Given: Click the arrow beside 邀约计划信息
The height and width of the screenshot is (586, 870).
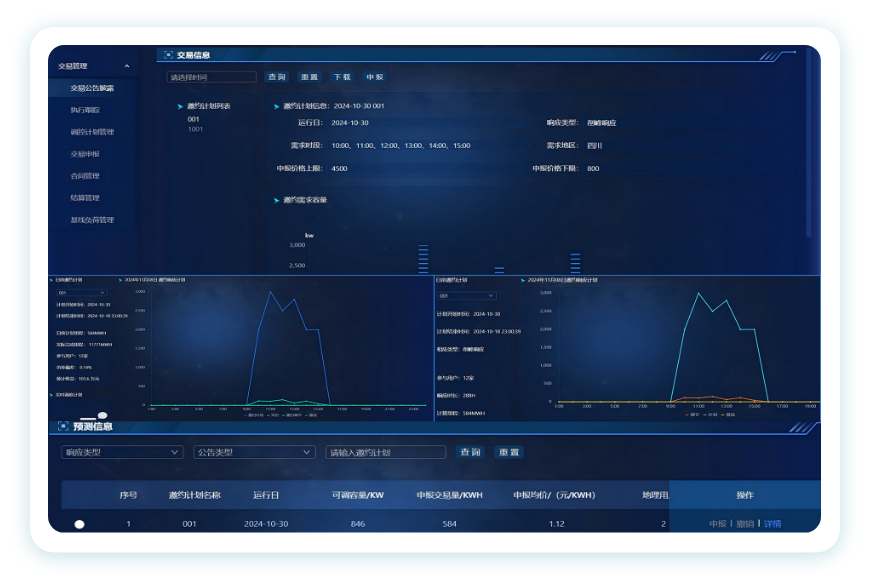Looking at the screenshot, I should tap(276, 107).
